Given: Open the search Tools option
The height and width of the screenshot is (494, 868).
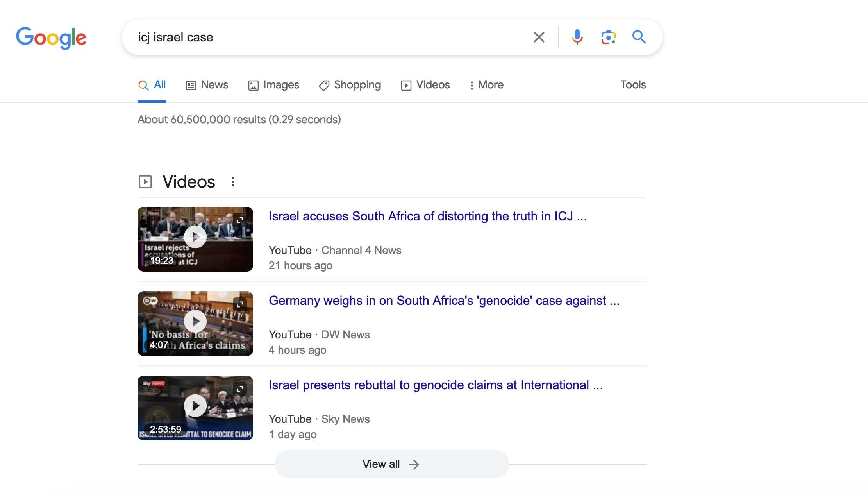Looking at the screenshot, I should click(x=633, y=85).
